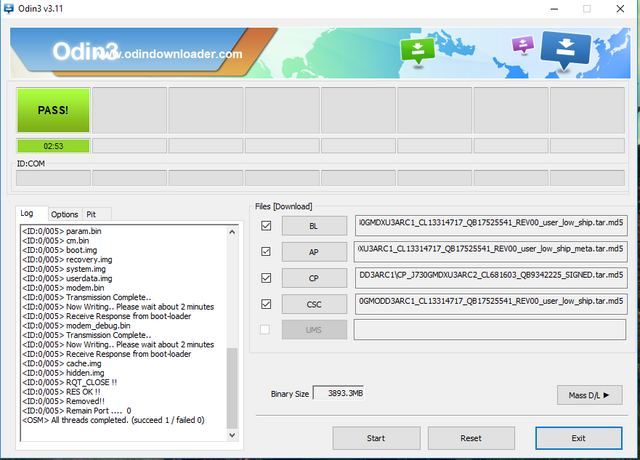
Task: Select log line 'modem_debug.bin'
Action: coord(76,326)
